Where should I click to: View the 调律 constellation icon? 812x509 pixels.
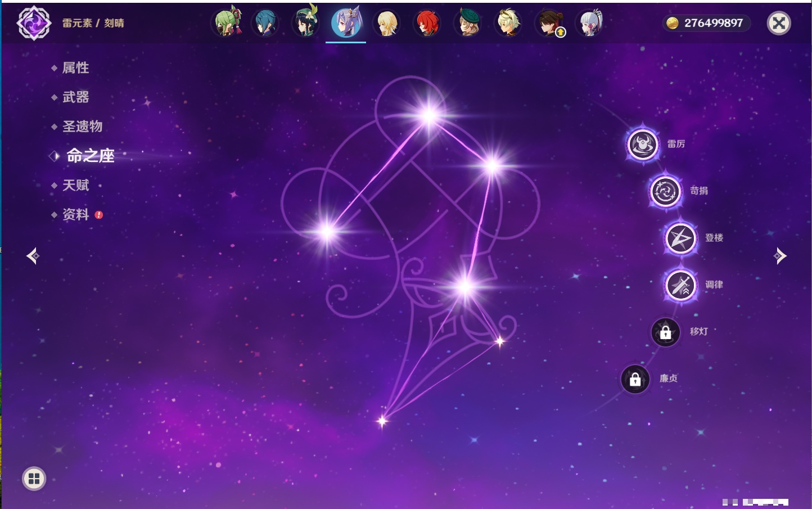680,285
